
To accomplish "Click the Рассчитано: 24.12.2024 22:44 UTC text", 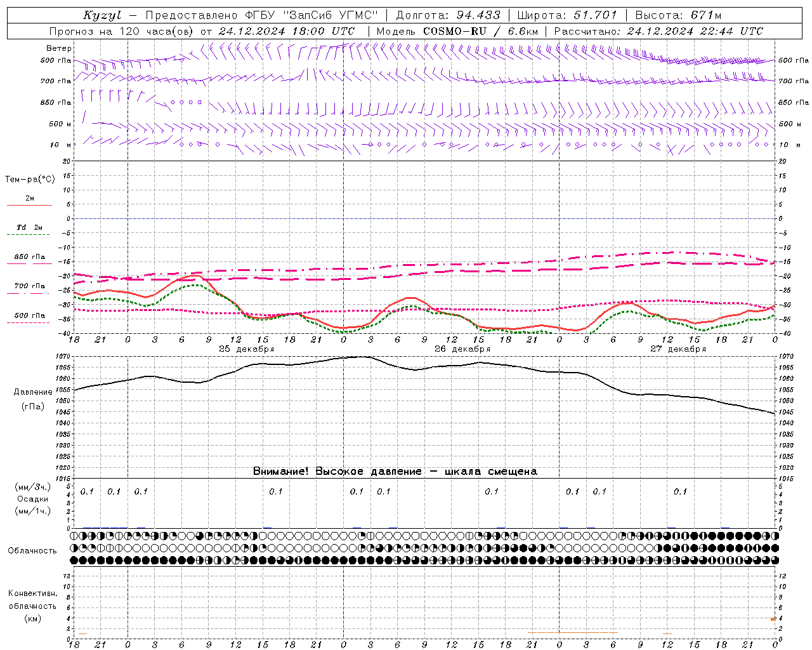I will point(658,31).
